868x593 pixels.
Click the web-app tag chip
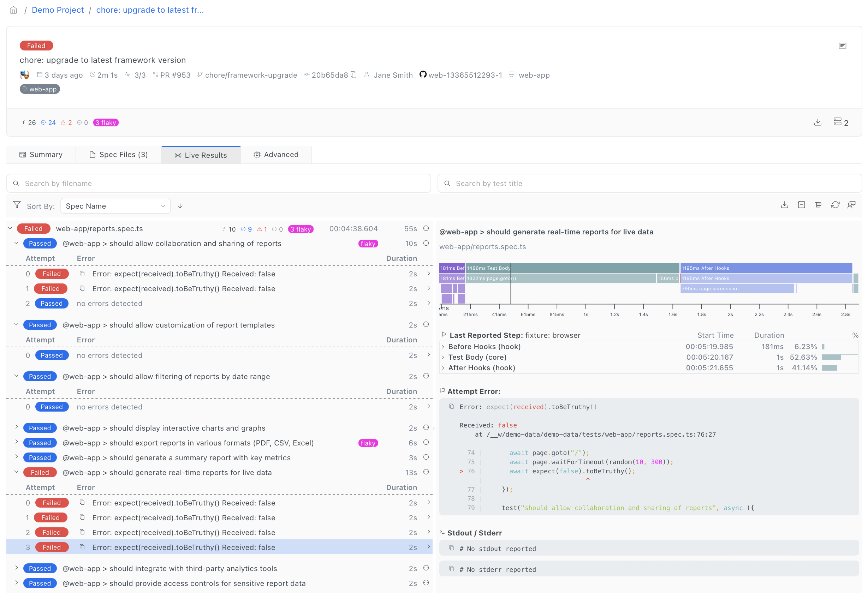click(40, 89)
